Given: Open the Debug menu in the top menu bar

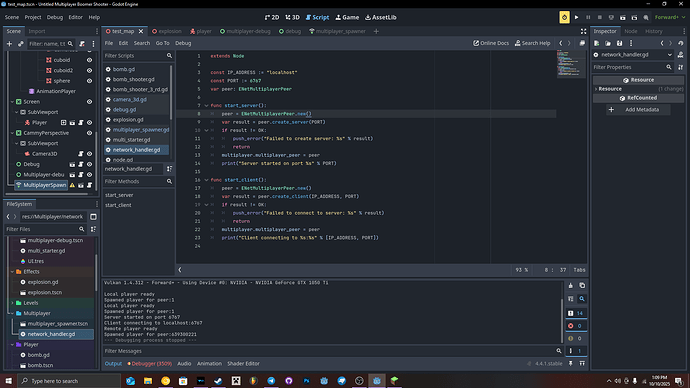Looking at the screenshot, I should pyautogui.click(x=55, y=17).
